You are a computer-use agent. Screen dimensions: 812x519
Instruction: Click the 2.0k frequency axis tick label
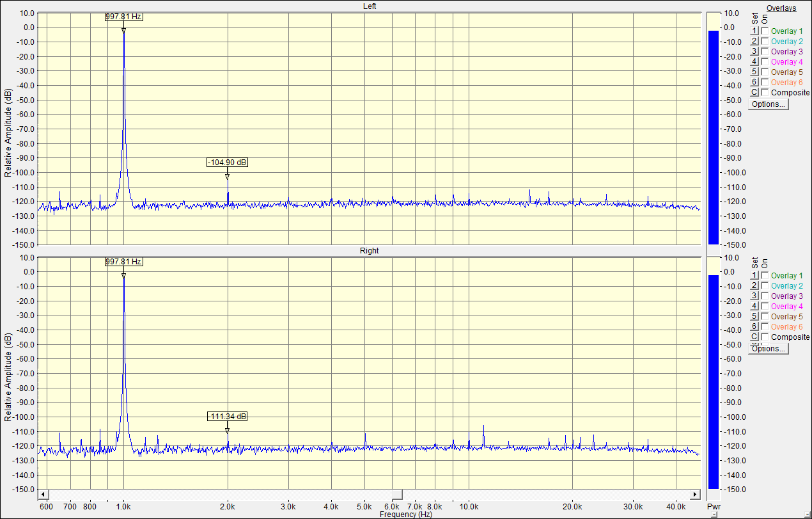[x=228, y=506]
